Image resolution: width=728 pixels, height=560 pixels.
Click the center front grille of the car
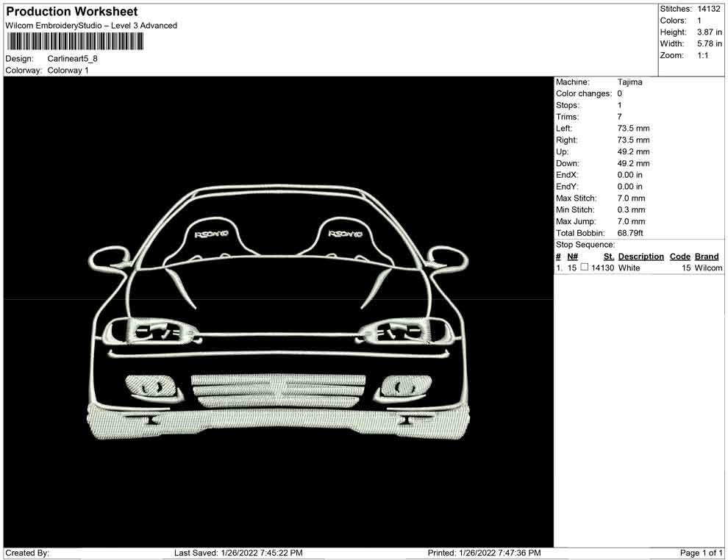[x=278, y=392]
